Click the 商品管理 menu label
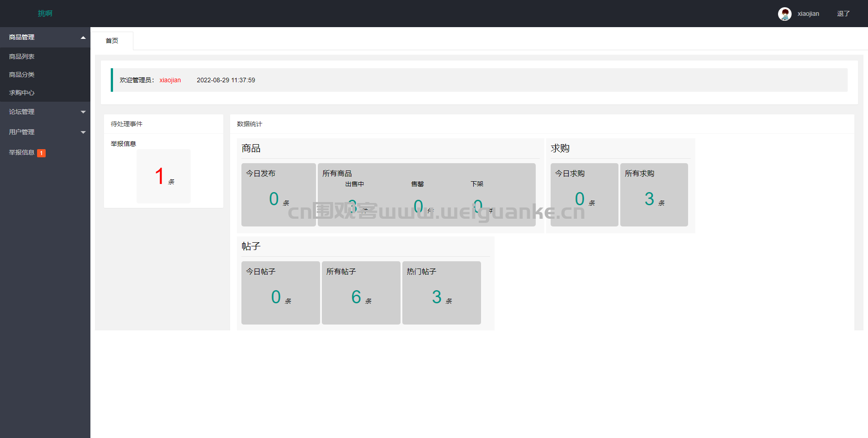This screenshot has height=438, width=868. [x=22, y=37]
